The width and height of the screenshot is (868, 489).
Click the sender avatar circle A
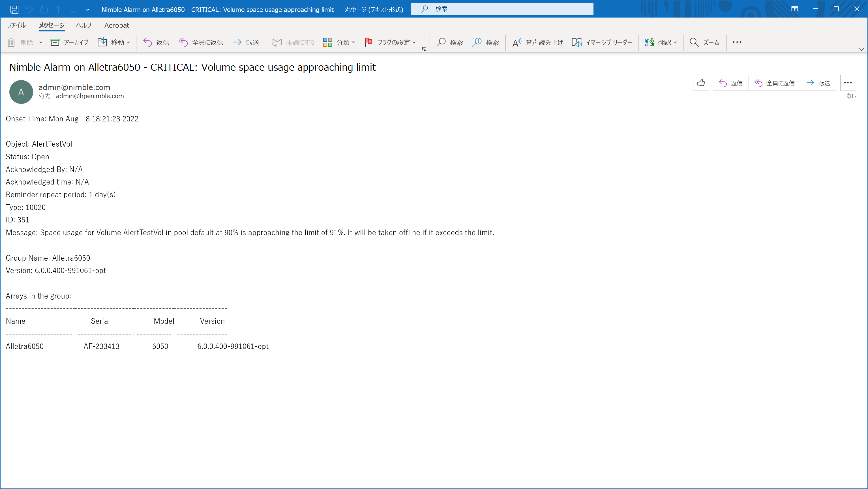click(21, 92)
